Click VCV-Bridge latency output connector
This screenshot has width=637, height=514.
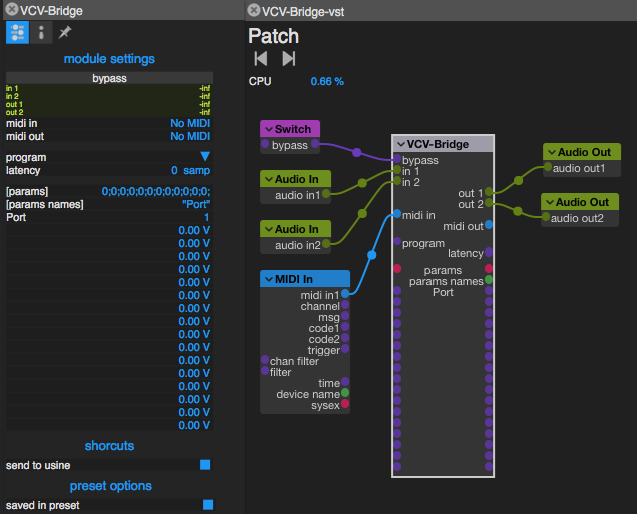(x=489, y=252)
